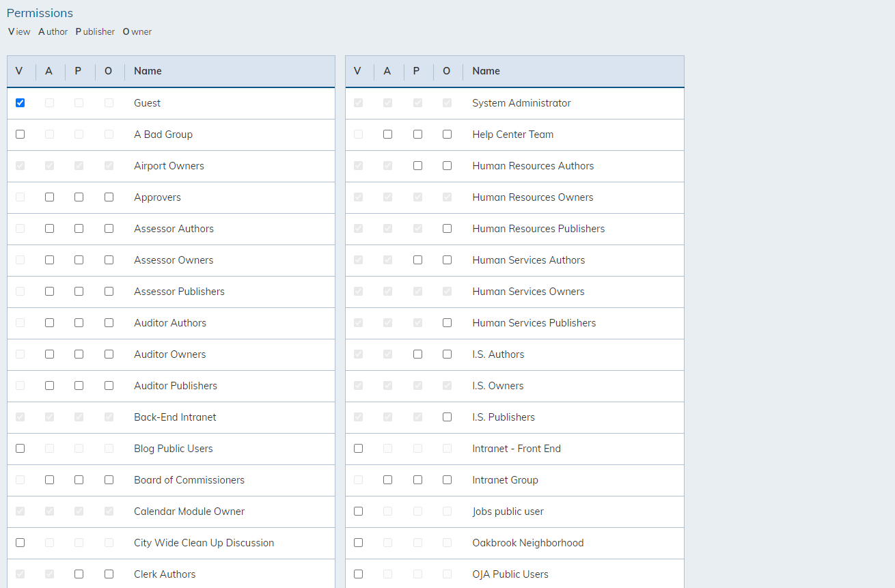
Task: Tick Owner checkbox for Human Services Publishers
Action: (x=447, y=323)
